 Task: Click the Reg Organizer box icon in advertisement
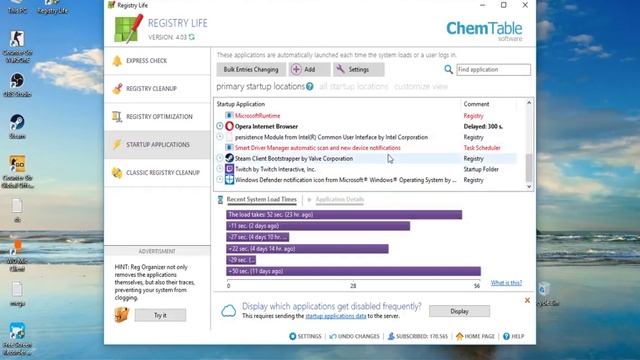coord(122,315)
